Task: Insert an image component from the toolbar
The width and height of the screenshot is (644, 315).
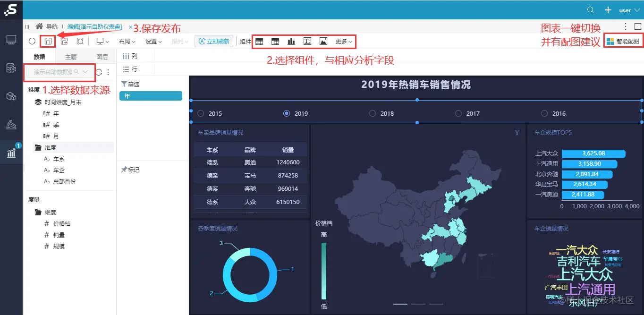Action: 324,41
